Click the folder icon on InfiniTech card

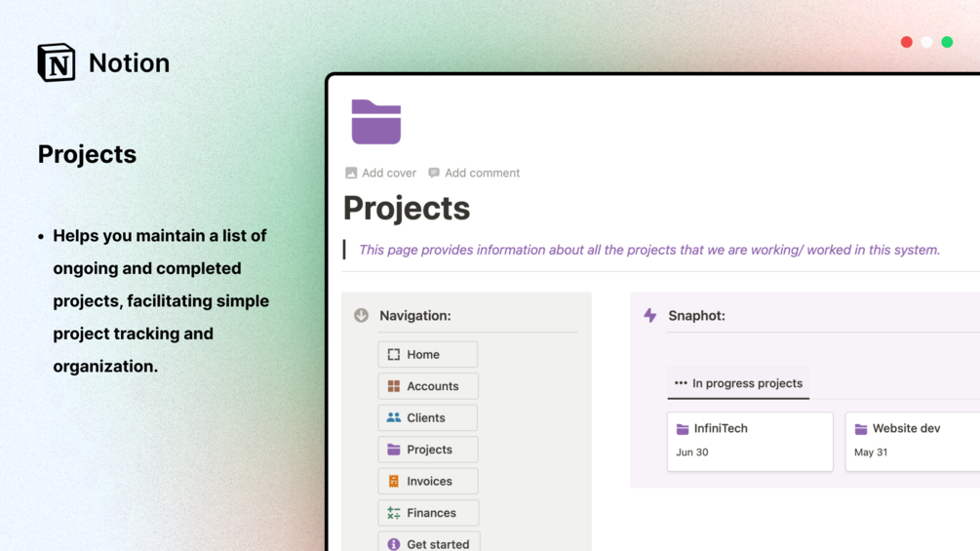pos(683,429)
